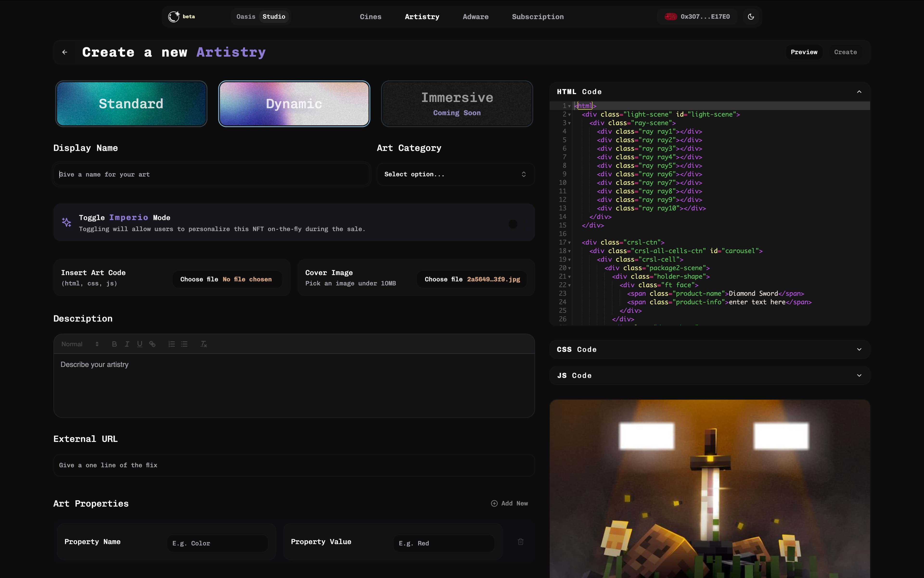The image size is (924, 578).
Task: Open the Normal text style dropdown
Action: click(x=80, y=344)
